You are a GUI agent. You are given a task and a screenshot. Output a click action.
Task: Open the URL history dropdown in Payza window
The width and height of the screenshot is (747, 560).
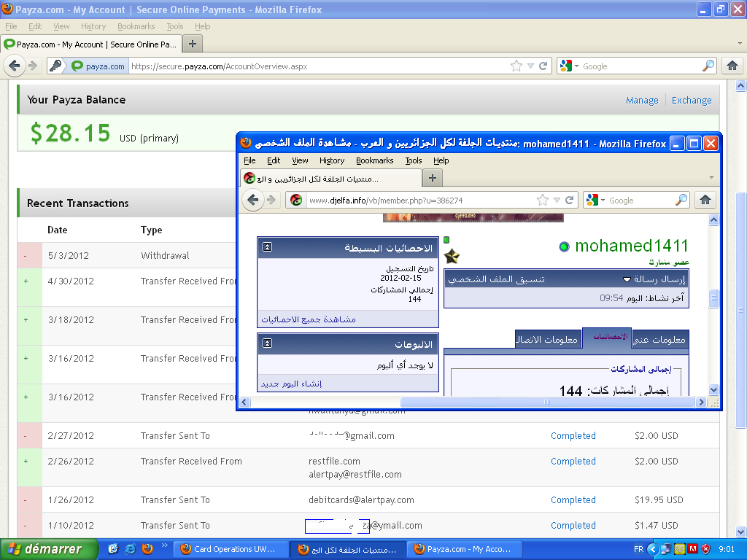point(530,66)
